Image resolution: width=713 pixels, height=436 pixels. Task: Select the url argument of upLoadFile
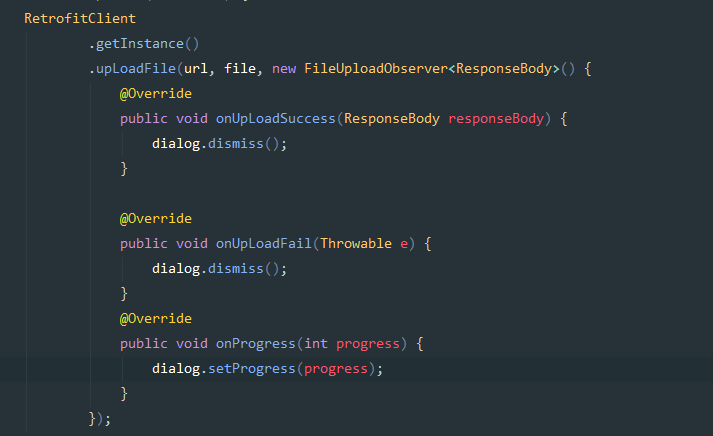click(x=196, y=69)
